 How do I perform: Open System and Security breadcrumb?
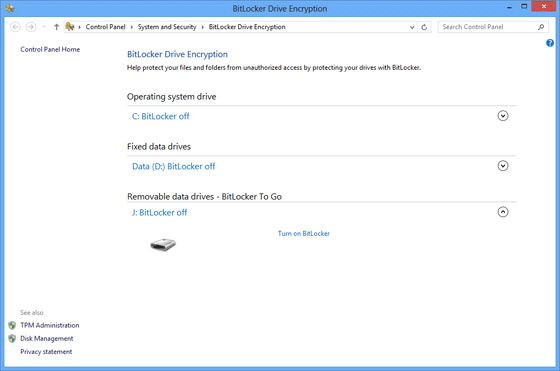[x=167, y=27]
